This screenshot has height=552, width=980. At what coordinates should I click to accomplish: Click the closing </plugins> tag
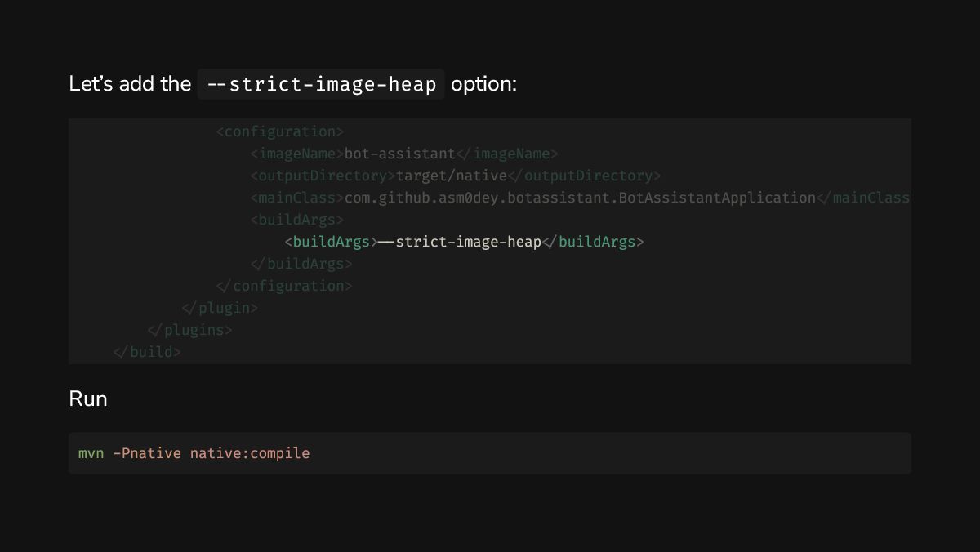pos(189,330)
